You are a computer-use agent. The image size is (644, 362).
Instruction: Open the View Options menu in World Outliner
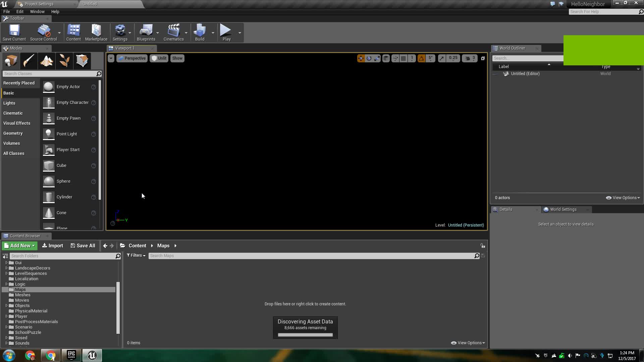pos(623,197)
